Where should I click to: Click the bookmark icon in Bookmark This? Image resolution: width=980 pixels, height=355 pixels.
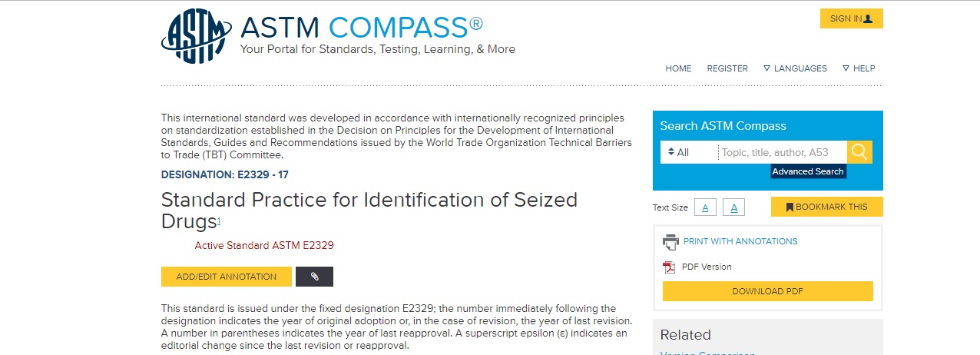coord(790,207)
